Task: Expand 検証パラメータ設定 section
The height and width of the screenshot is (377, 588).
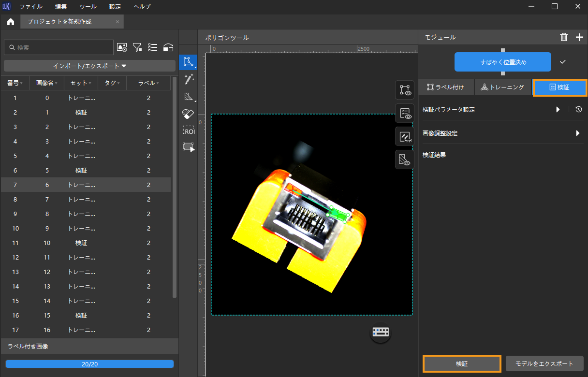Action: point(558,110)
